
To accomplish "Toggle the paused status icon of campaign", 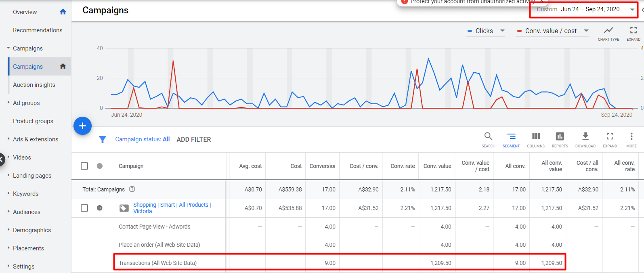I will (100, 208).
